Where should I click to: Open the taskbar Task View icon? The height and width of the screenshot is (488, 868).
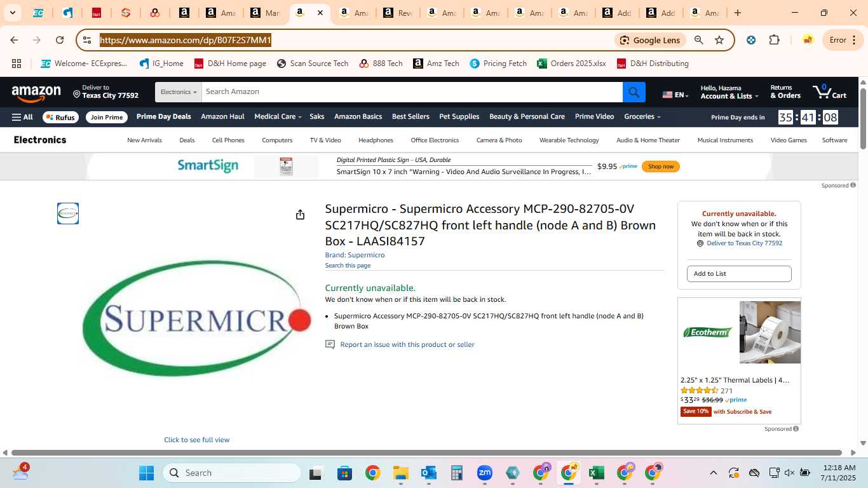coord(316,473)
